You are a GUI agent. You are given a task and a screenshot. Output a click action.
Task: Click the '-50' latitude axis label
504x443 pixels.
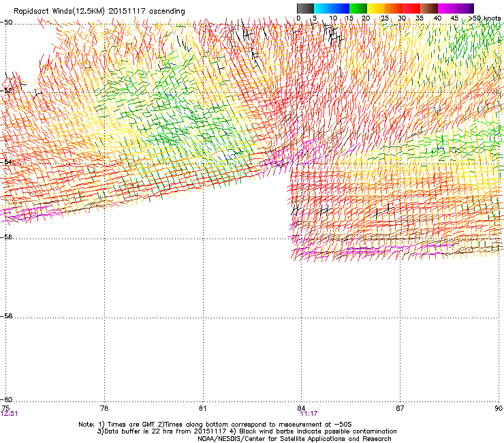coord(6,22)
